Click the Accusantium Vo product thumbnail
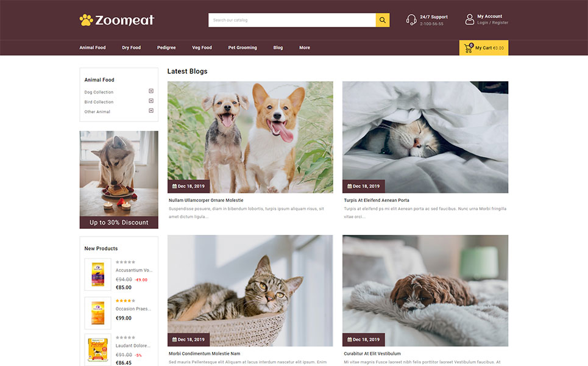588x366 pixels. tap(98, 274)
